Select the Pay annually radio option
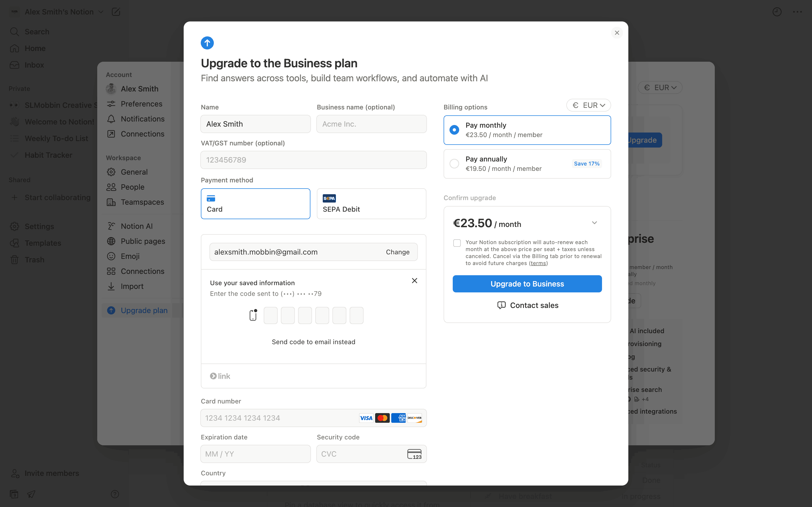 coord(454,164)
